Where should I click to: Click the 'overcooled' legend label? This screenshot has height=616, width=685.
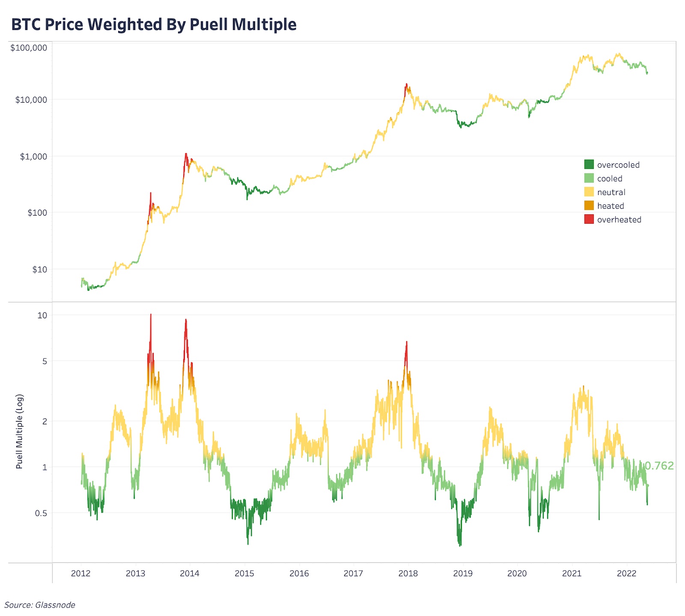618,165
